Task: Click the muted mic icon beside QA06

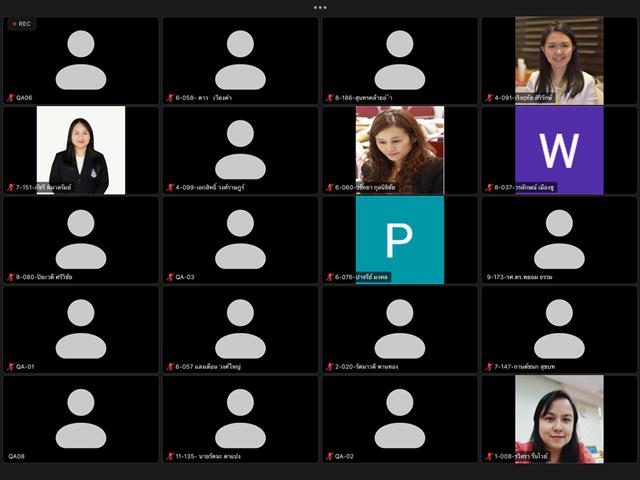Action: click(x=11, y=98)
